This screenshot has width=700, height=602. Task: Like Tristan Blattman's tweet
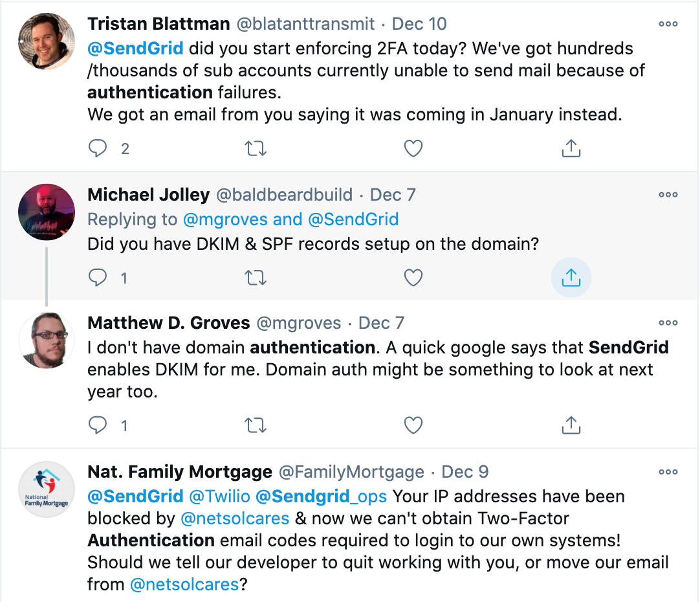413,149
